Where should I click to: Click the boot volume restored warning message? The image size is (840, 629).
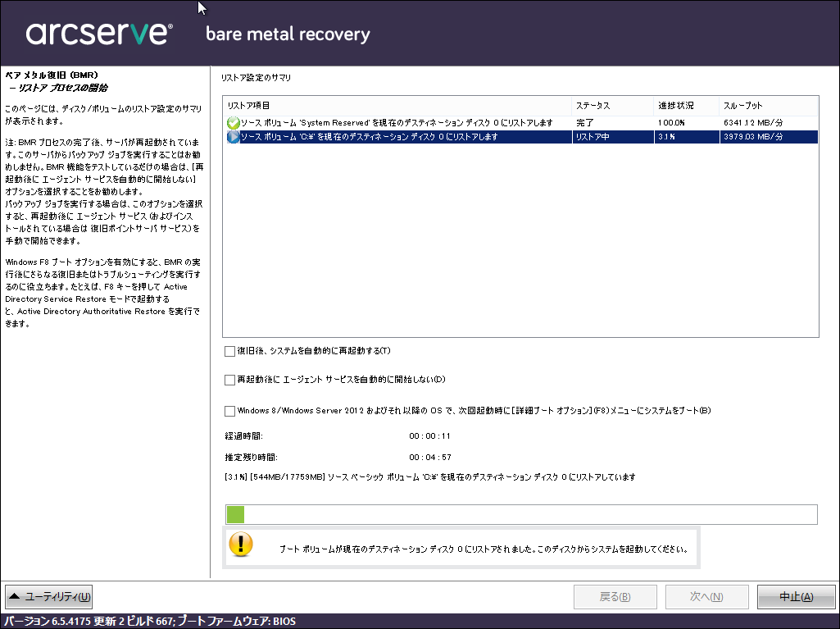pyautogui.click(x=484, y=549)
